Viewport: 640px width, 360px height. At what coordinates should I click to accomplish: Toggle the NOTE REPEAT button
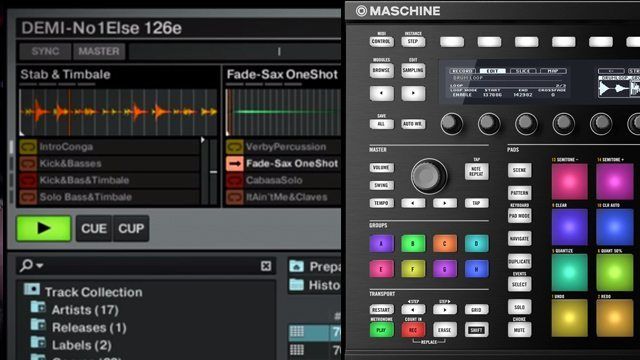476,171
